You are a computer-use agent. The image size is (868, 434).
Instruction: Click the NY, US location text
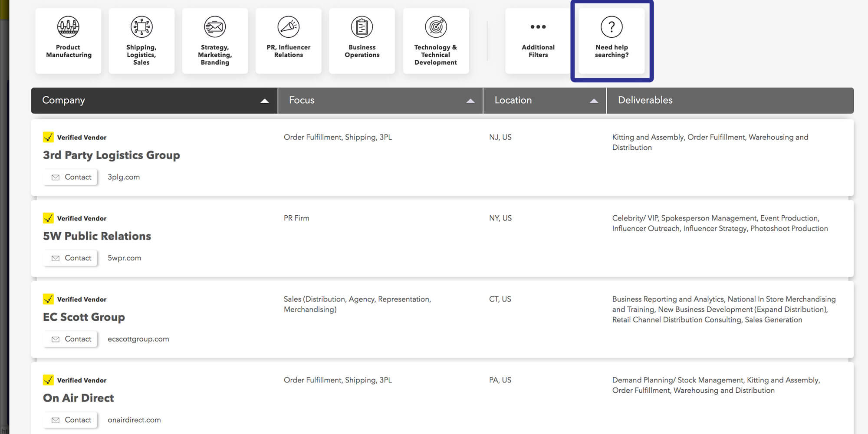(500, 218)
